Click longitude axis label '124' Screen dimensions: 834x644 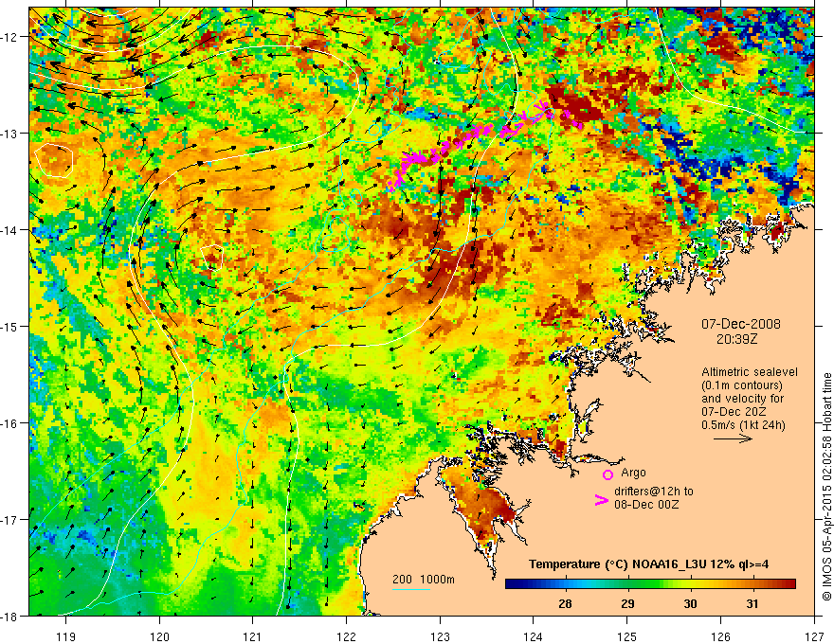(534, 636)
